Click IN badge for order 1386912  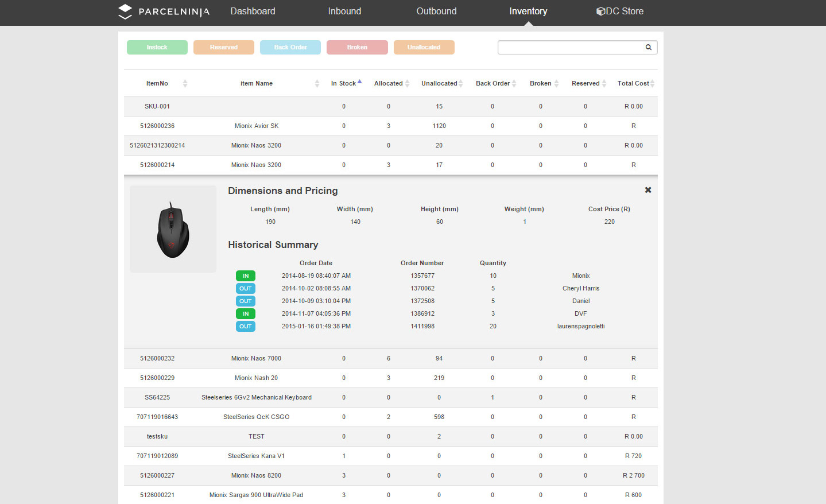246,314
